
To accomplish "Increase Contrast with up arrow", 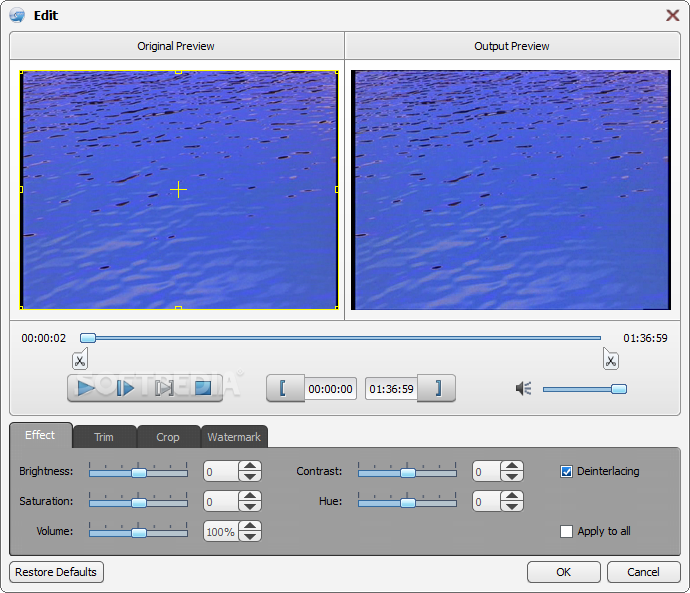I will tap(512, 466).
